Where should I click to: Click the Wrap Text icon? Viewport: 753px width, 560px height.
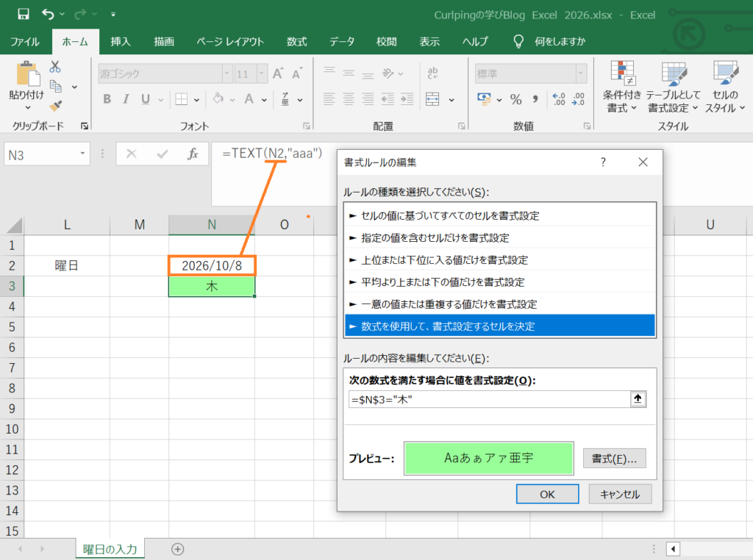(432, 73)
